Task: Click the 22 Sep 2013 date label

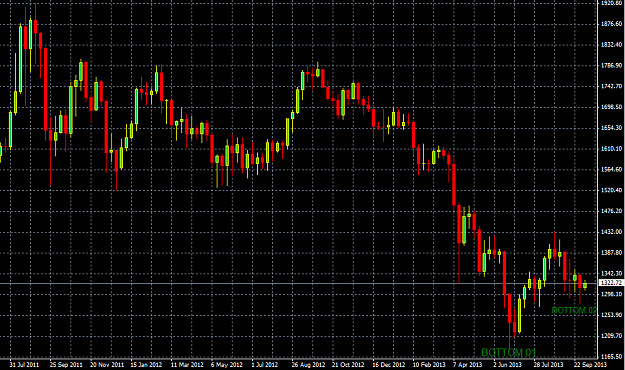Action: click(x=590, y=364)
